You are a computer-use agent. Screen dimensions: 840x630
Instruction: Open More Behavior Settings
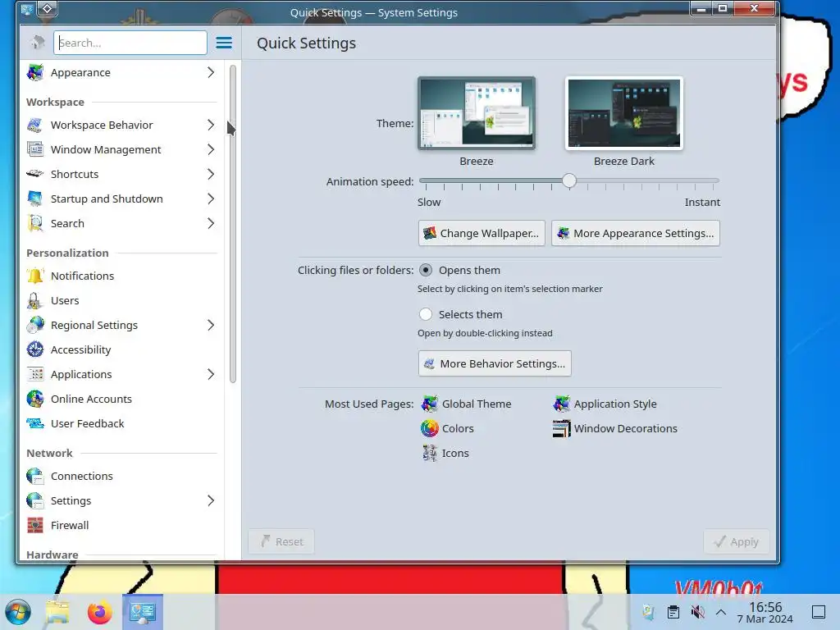[495, 363]
